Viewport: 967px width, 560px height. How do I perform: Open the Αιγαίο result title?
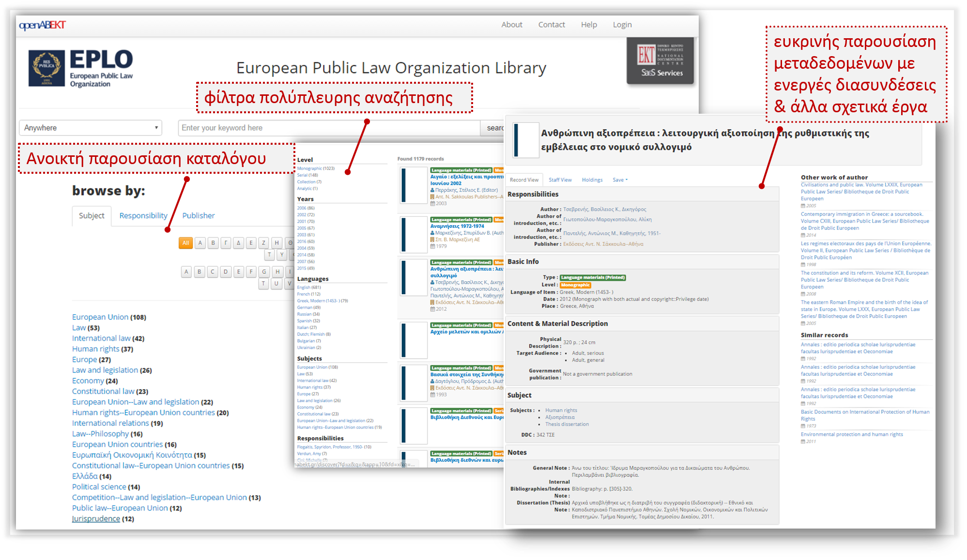(467, 180)
